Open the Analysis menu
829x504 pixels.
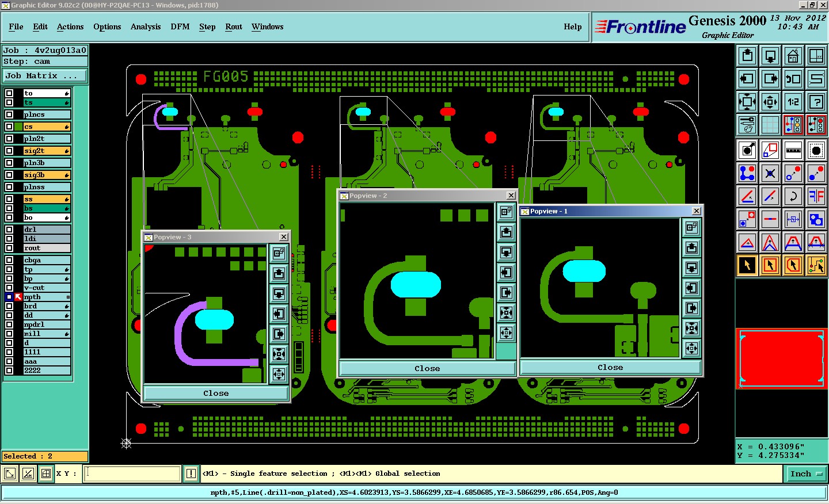click(146, 26)
